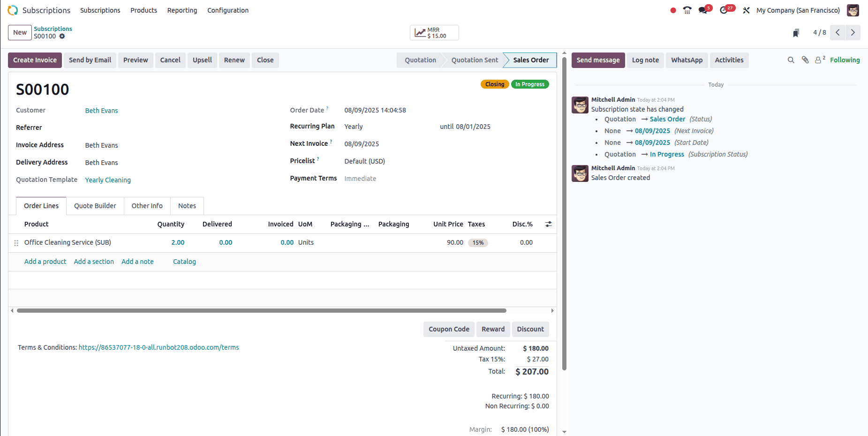Open the Subscriptions top menu
The width and height of the screenshot is (868, 436).
coord(100,10)
